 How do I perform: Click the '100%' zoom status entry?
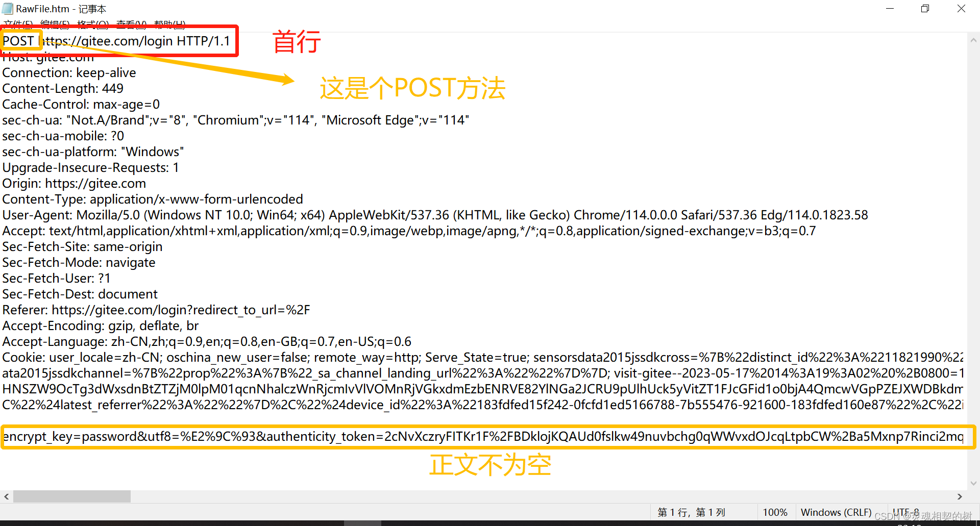pos(775,512)
